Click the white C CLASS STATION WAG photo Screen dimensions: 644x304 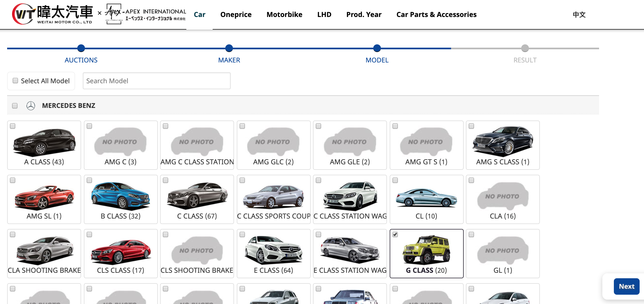(350, 196)
